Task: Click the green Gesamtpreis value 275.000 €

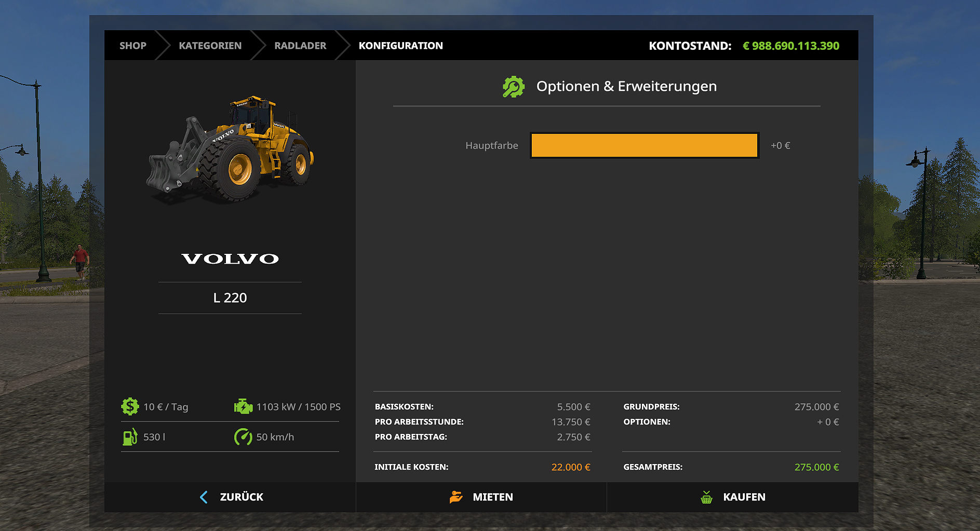Action: [816, 467]
